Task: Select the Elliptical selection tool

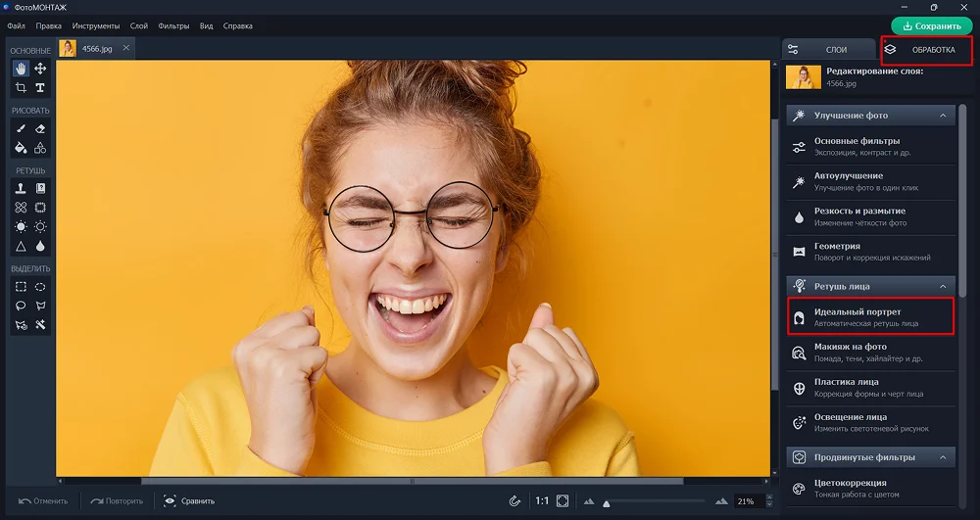Action: (x=40, y=287)
